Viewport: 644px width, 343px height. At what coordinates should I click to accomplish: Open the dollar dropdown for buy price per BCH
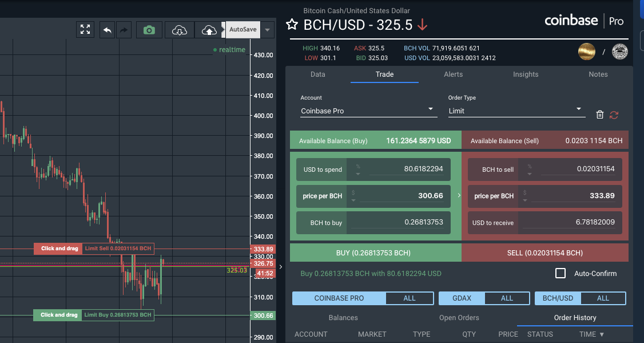coord(353,196)
